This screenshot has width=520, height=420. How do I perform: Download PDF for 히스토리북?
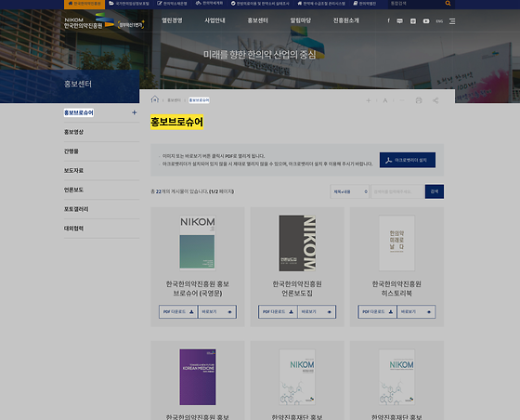click(377, 311)
